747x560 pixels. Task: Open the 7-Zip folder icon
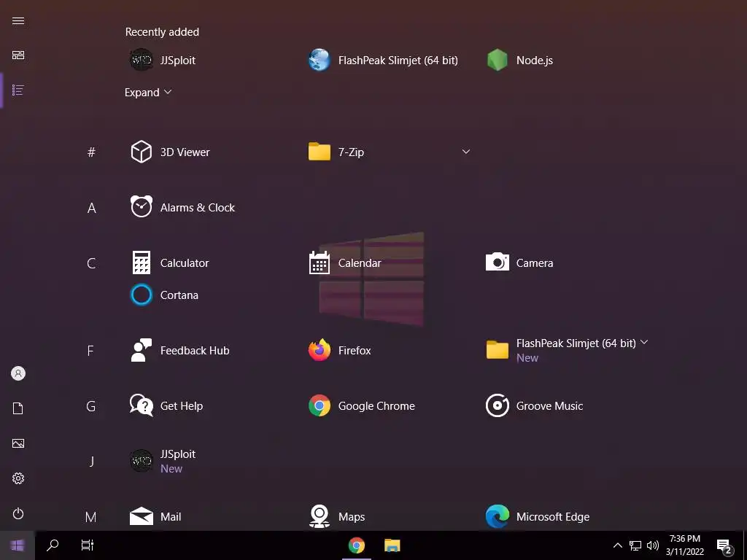[320, 152]
